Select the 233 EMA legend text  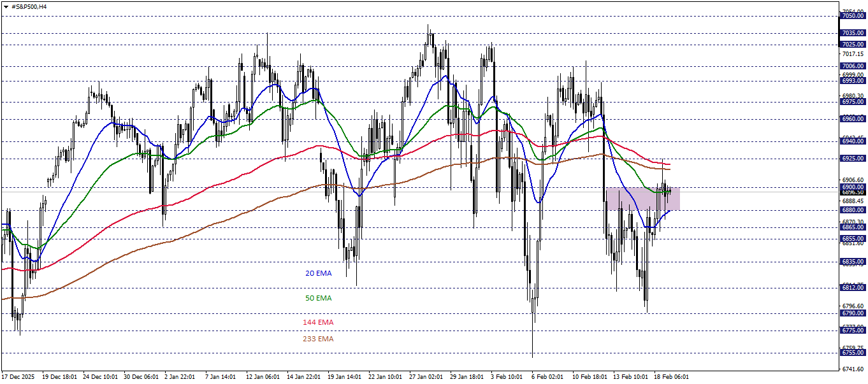click(318, 339)
